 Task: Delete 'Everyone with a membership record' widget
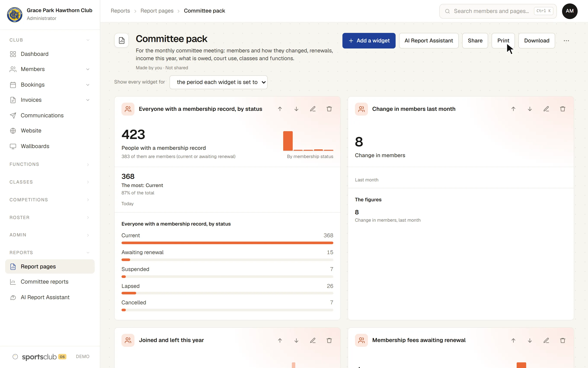pyautogui.click(x=329, y=109)
